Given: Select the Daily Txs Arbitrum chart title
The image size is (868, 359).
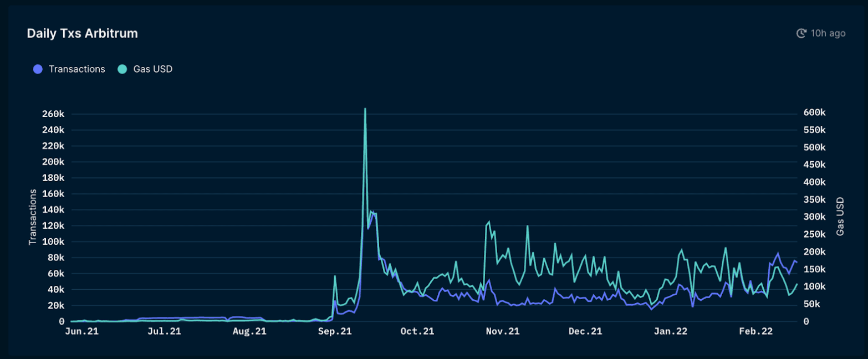Looking at the screenshot, I should [x=82, y=33].
